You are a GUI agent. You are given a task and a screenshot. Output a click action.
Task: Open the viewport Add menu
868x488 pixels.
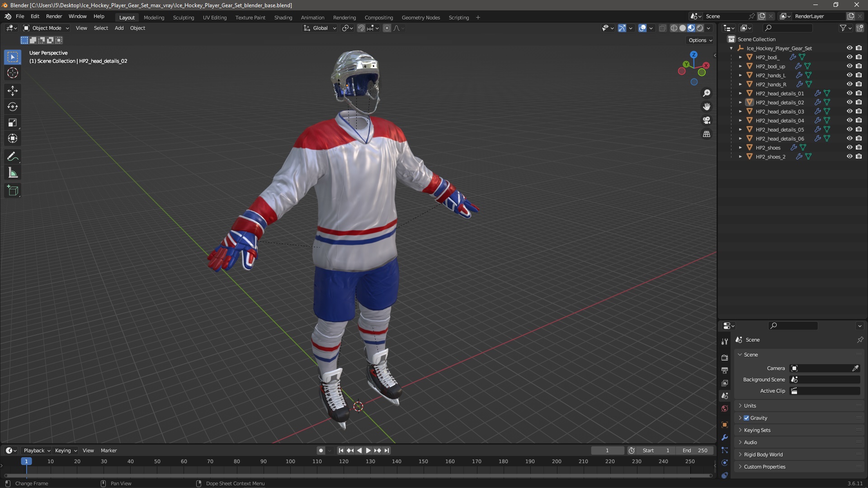point(119,28)
